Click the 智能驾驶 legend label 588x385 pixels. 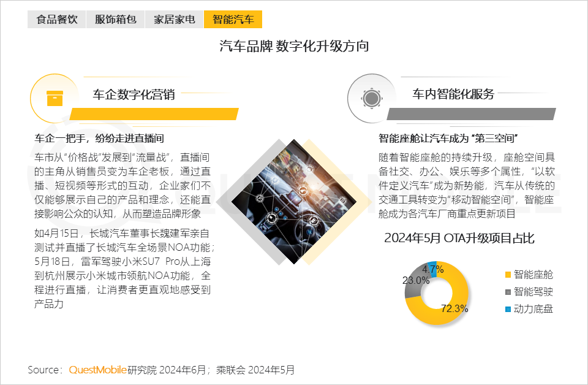point(533,292)
